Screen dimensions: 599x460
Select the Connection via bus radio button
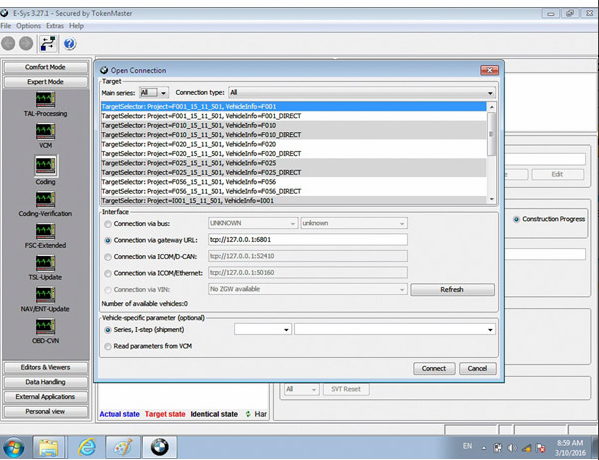(x=108, y=224)
